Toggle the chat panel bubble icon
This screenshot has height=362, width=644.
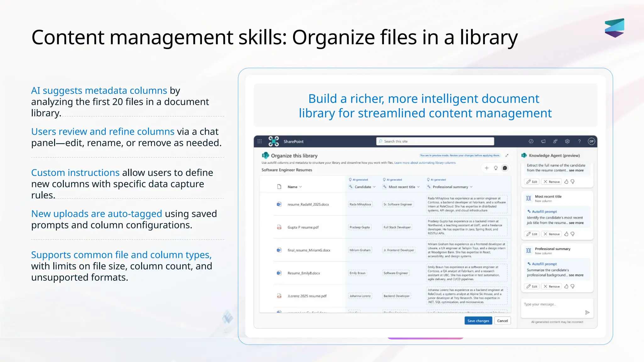[x=505, y=168]
